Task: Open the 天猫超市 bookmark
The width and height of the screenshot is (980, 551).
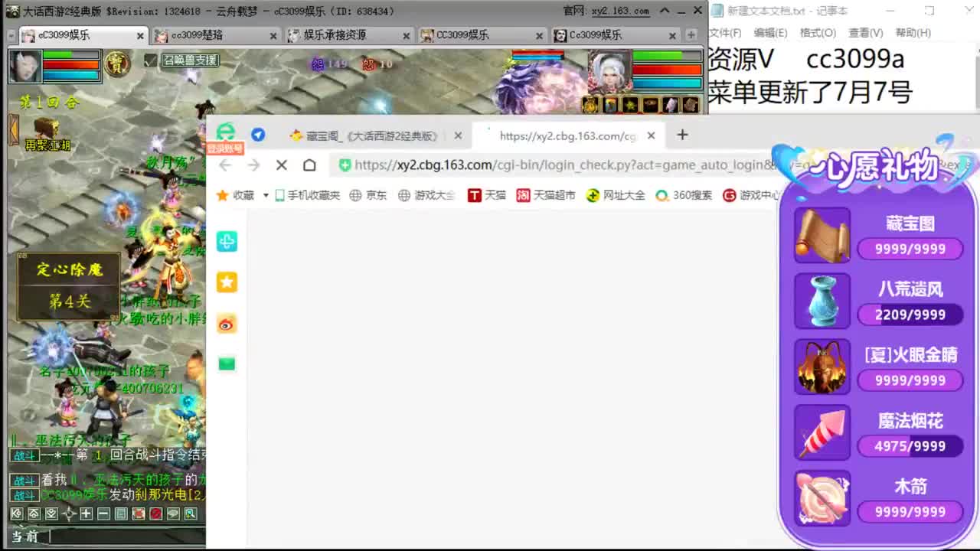Action: coord(546,195)
